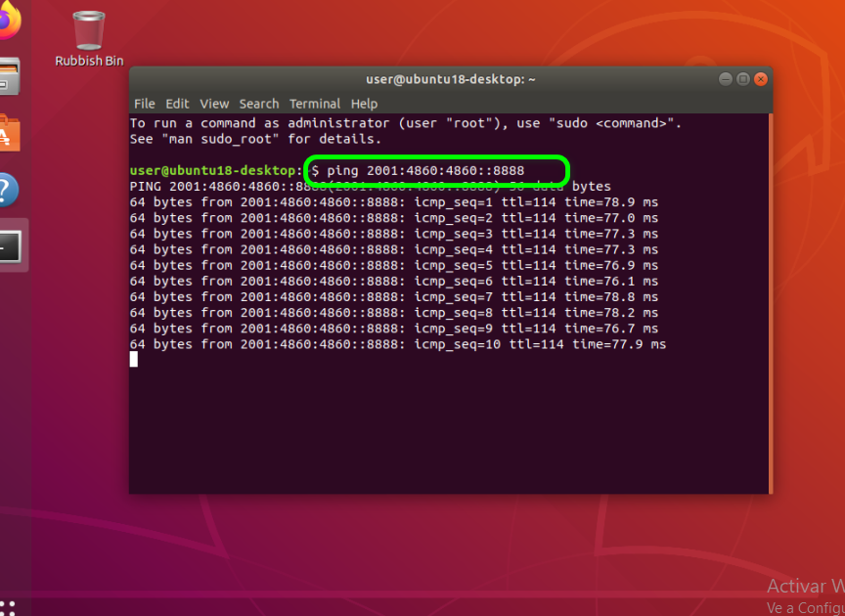845x616 pixels.
Task: Open the View menu in terminal
Action: (214, 104)
